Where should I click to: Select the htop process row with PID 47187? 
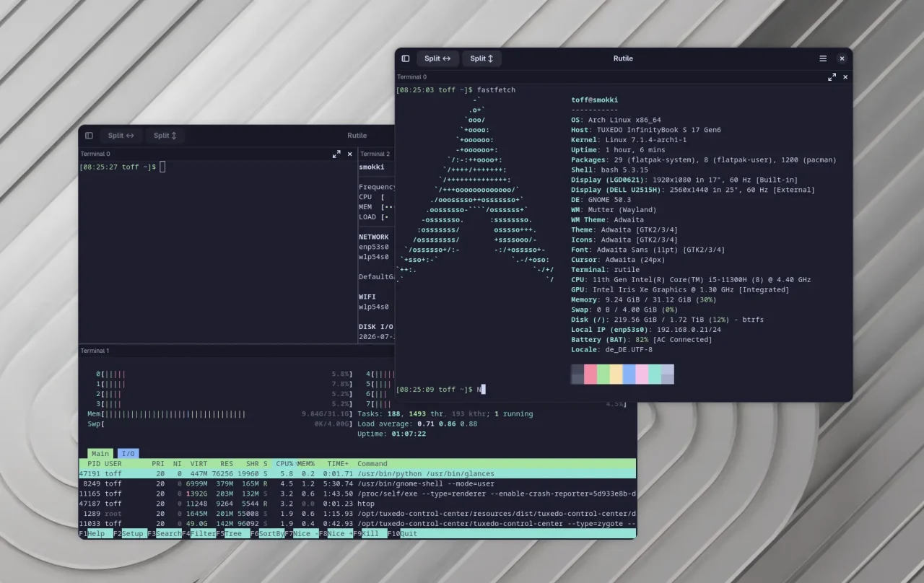tap(357, 504)
